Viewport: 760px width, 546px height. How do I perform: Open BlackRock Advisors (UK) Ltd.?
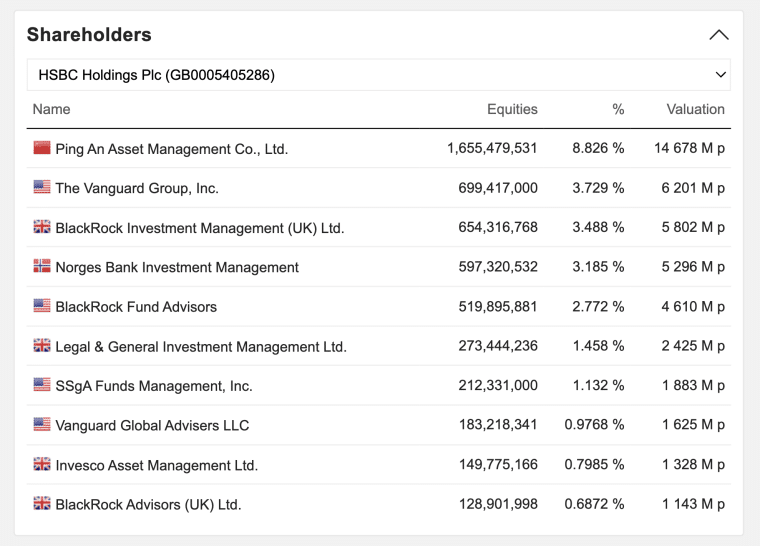point(148,505)
